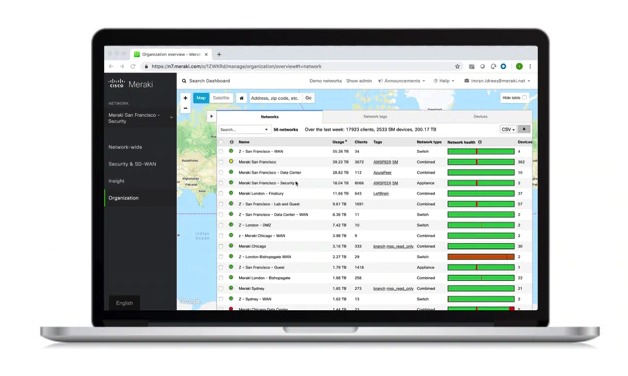
Task: Tick the Hide table checkbox
Action: coord(524,98)
